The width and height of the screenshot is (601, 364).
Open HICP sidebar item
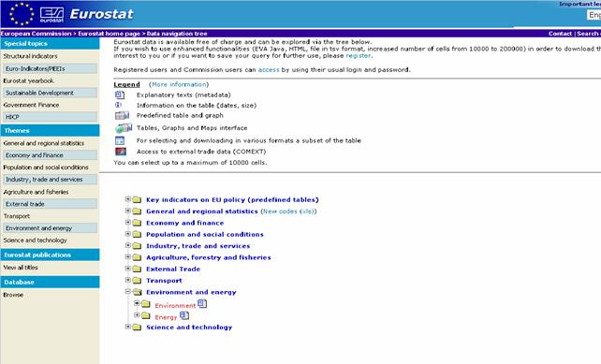coord(51,117)
